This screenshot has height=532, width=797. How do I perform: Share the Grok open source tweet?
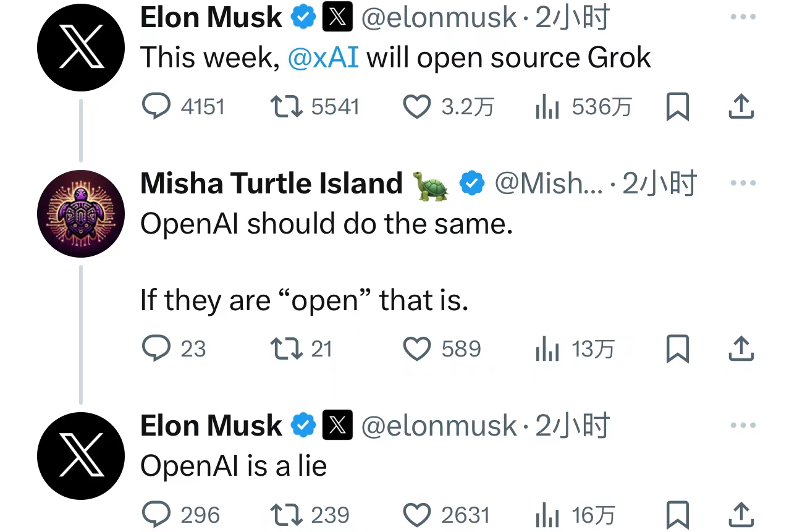pyautogui.click(x=741, y=107)
